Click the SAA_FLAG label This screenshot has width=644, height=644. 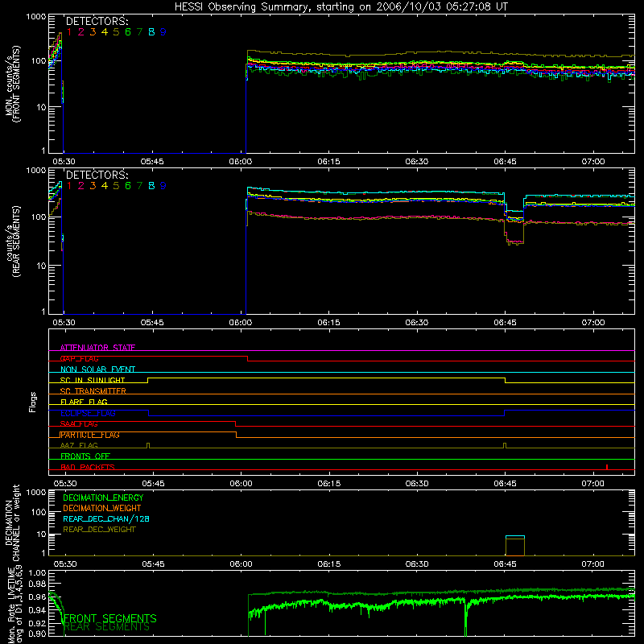(x=79, y=424)
